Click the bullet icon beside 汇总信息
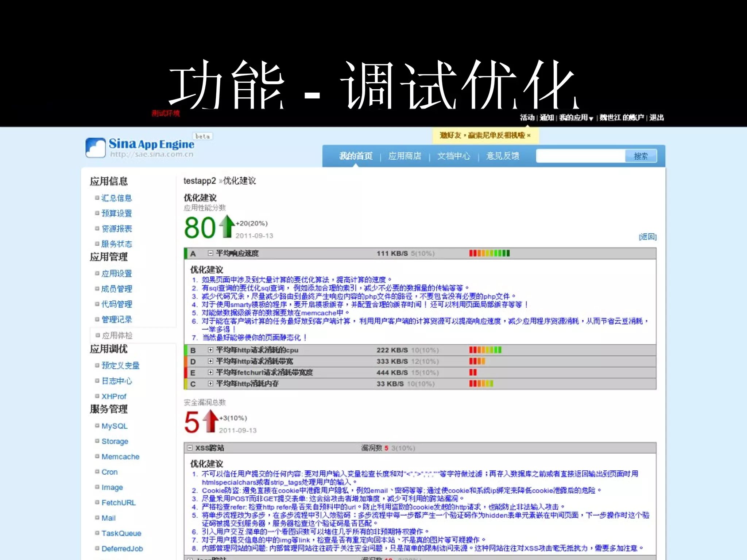Screen dimensions: 747x560 tap(97, 198)
